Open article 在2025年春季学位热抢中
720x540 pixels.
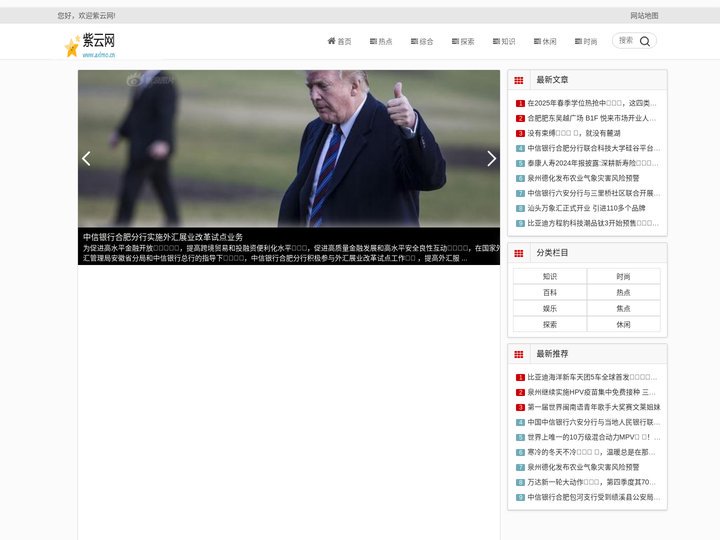592,103
